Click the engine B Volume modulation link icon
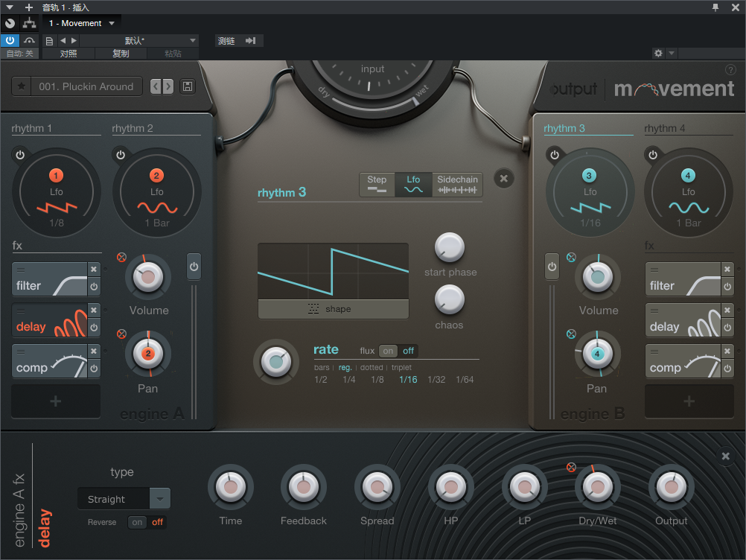The image size is (746, 560). (x=571, y=258)
